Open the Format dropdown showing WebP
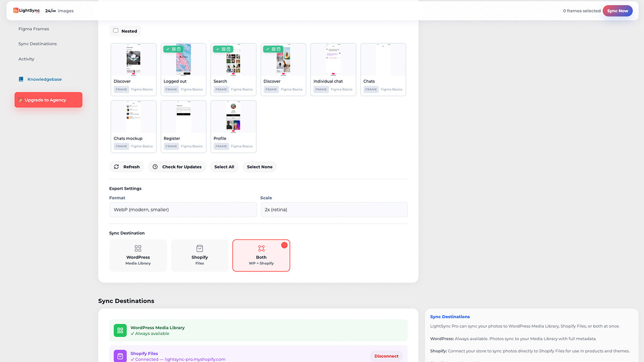The width and height of the screenshot is (644, 362). [x=183, y=210]
